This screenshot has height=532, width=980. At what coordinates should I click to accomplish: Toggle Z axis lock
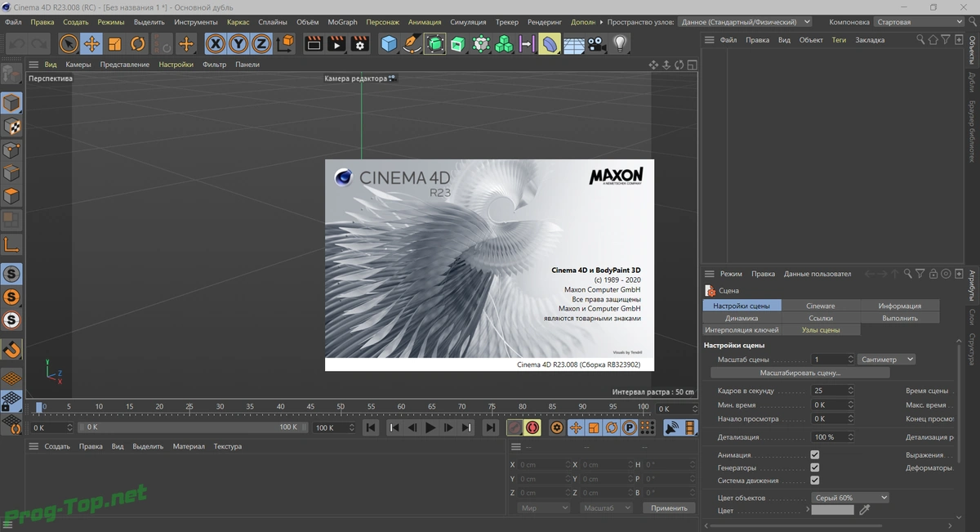[x=261, y=43]
